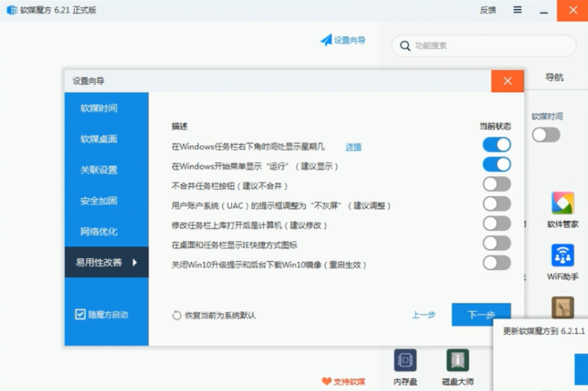Screen dimensions: 588x391
Task: Uncheck 随魔方启动 checkbox
Action: (80, 315)
